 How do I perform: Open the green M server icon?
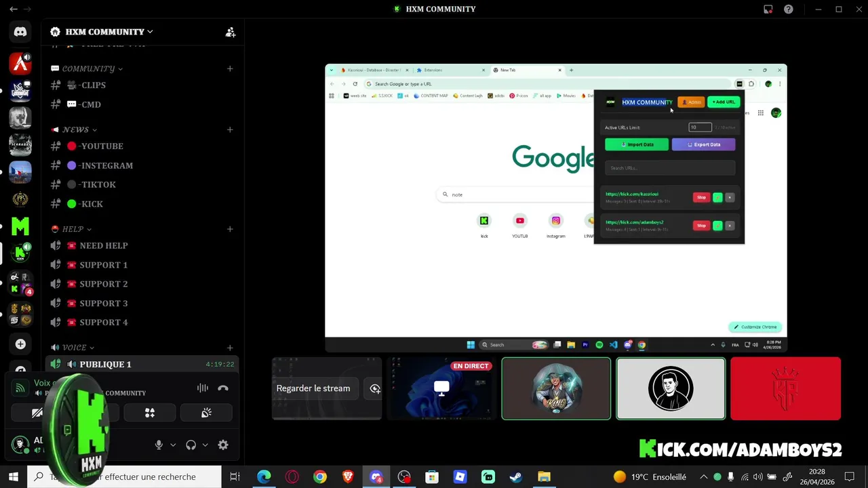[20, 226]
